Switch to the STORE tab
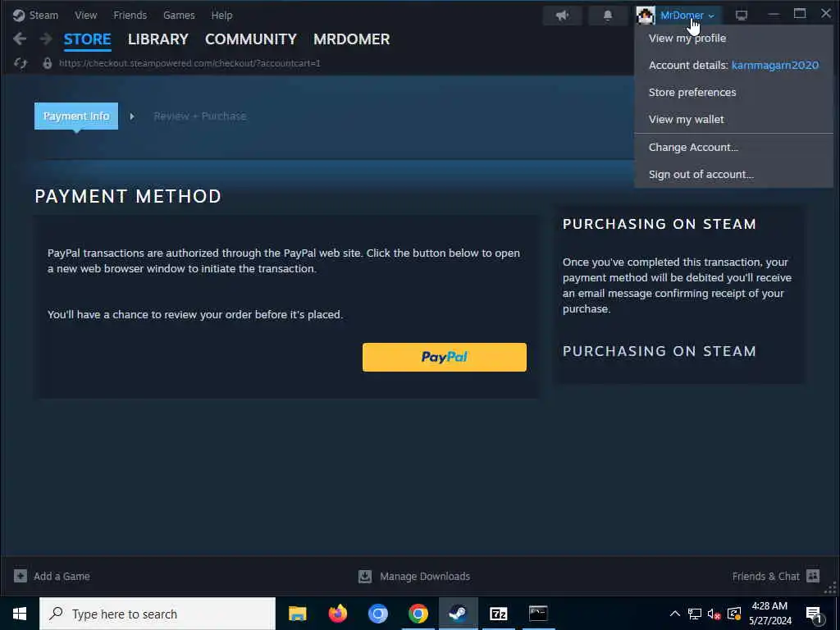The width and height of the screenshot is (840, 630). (x=87, y=39)
